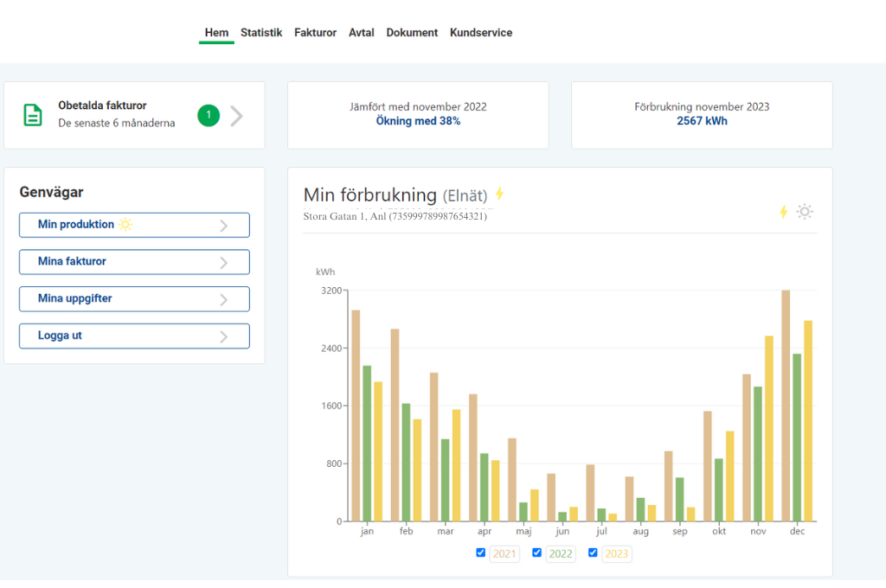Open the Kundservice page
This screenshot has height=588, width=886.
(x=480, y=33)
